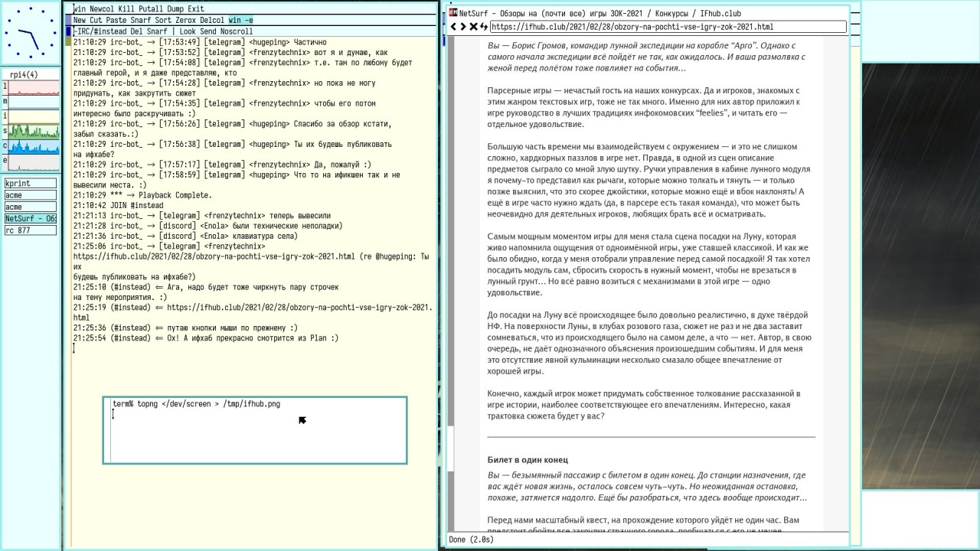Click 'Playback Complete' line in IRC
The width and height of the screenshot is (980, 551).
[142, 195]
